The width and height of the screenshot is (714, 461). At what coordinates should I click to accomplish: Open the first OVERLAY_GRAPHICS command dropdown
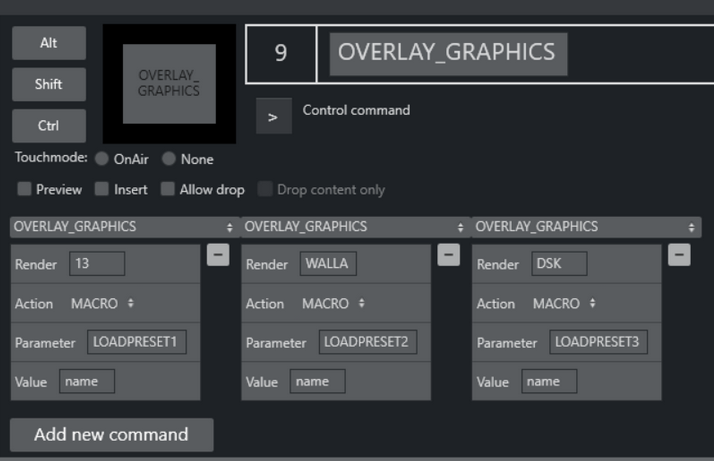point(123,227)
